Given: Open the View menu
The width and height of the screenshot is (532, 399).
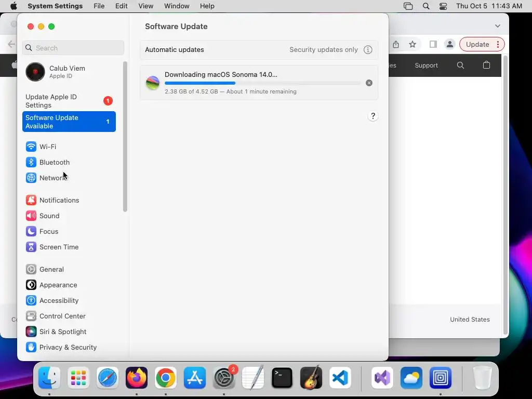Looking at the screenshot, I should pyautogui.click(x=146, y=6).
